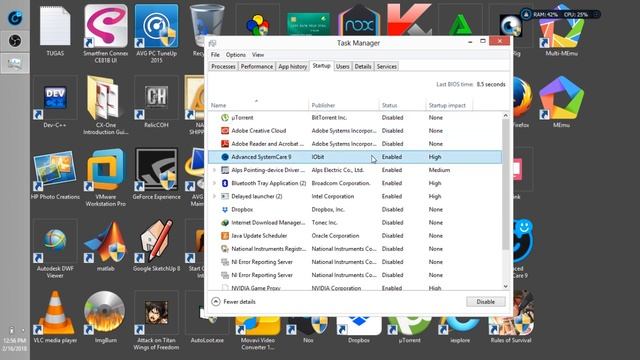This screenshot has height=360, width=640.
Task: Open the Users tab
Action: click(x=342, y=67)
